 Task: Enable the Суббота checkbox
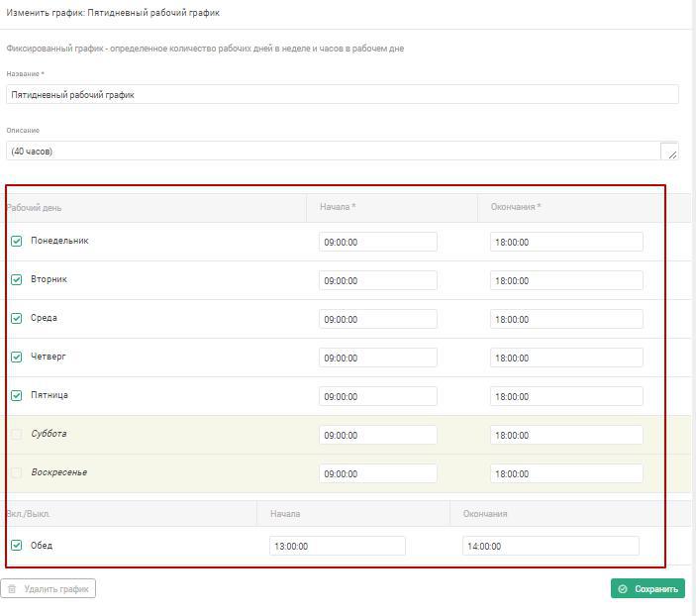pyautogui.click(x=17, y=434)
